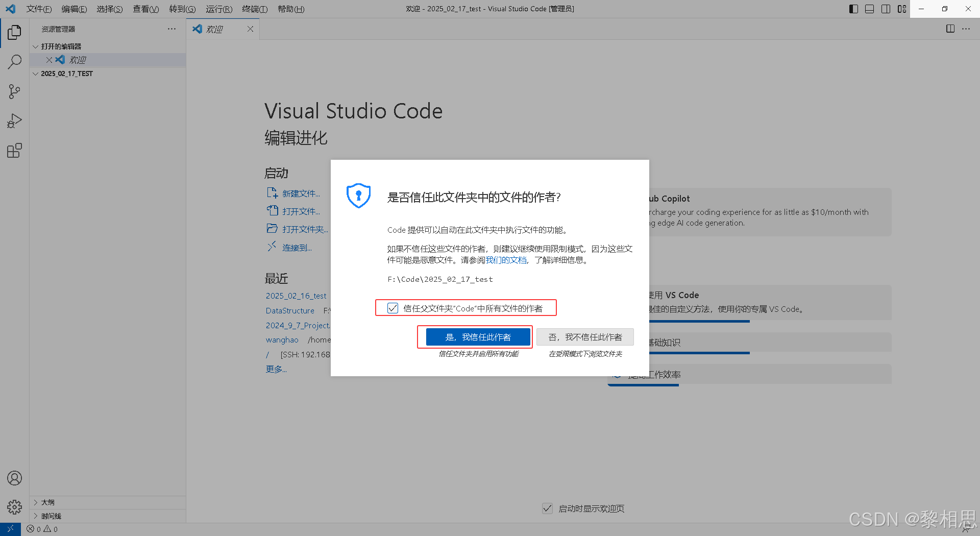Click the VS Code logo in title bar
Image resolution: width=980 pixels, height=536 pixels.
coord(11,9)
